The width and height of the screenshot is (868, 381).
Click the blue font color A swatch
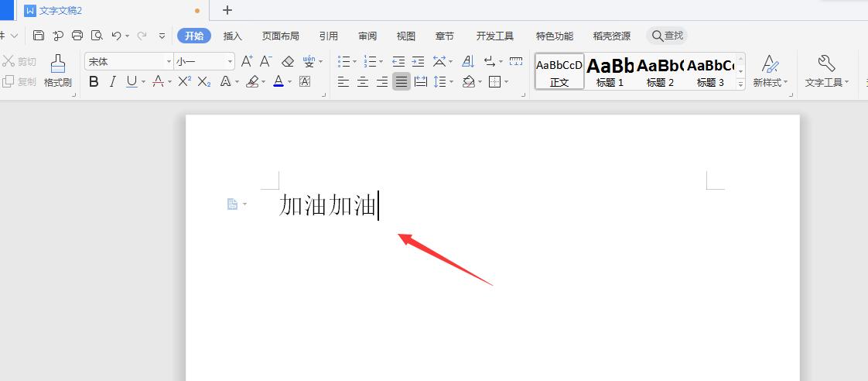tap(279, 82)
